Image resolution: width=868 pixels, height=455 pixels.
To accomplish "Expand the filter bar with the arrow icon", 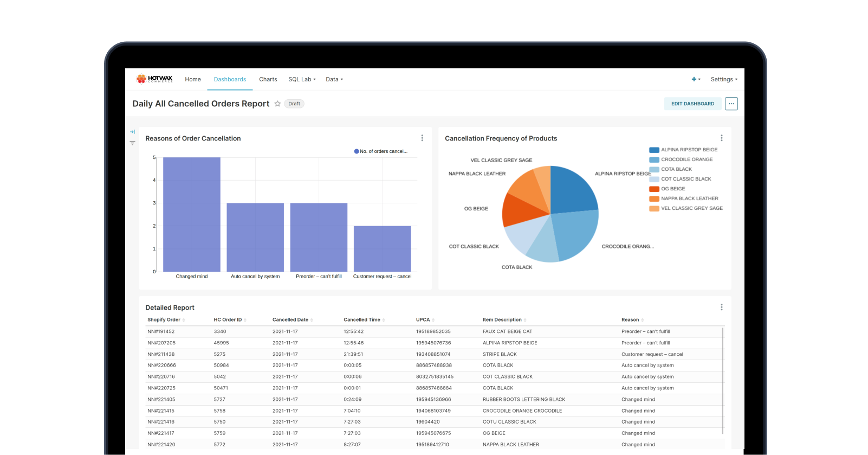I will click(132, 132).
